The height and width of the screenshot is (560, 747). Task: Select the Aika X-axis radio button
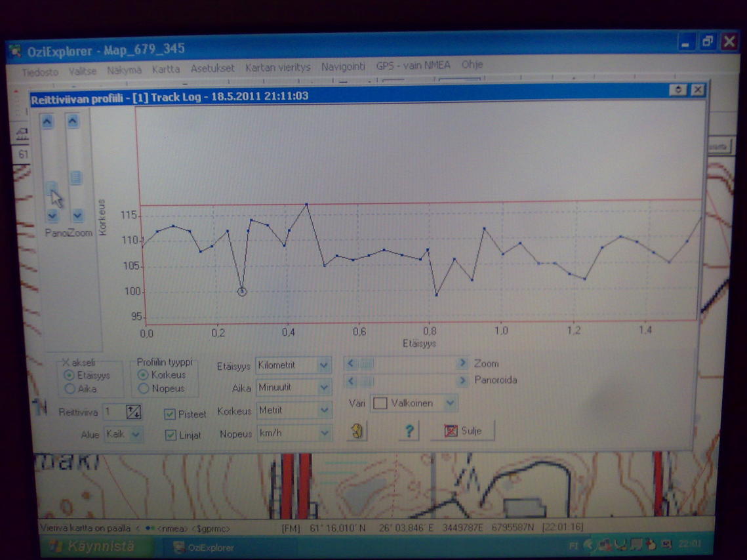click(70, 389)
